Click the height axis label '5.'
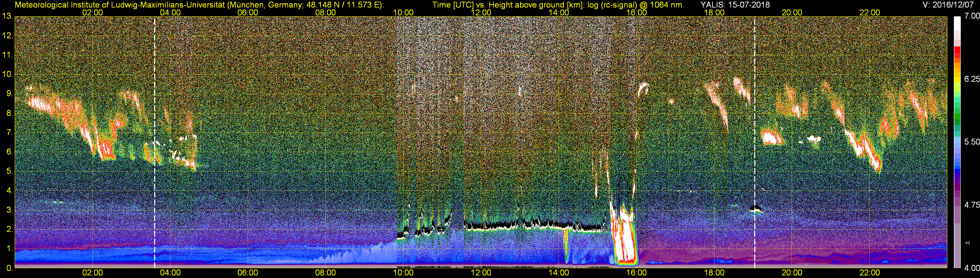This screenshot has height=278, width=980. click(9, 171)
